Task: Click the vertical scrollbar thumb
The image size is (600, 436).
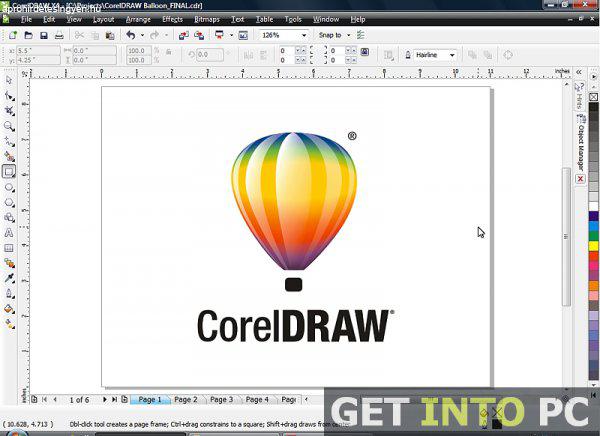Action: coord(566,237)
